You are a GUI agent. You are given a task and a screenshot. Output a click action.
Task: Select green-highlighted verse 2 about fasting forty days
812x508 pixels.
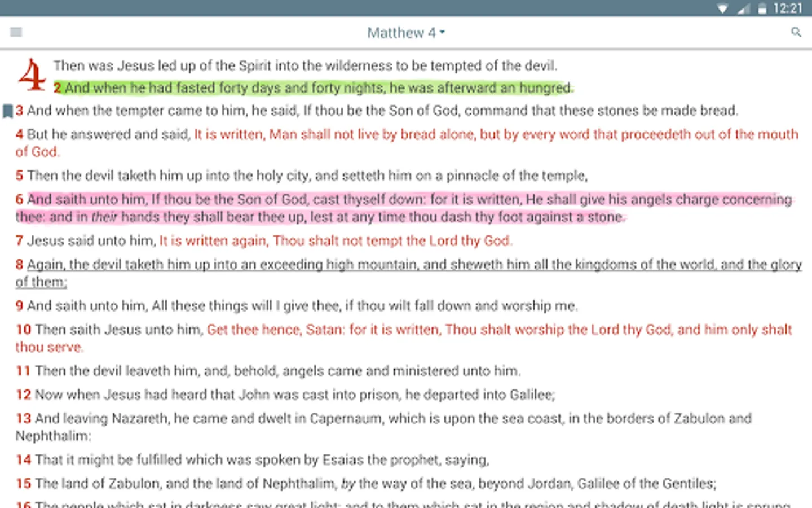[314, 87]
